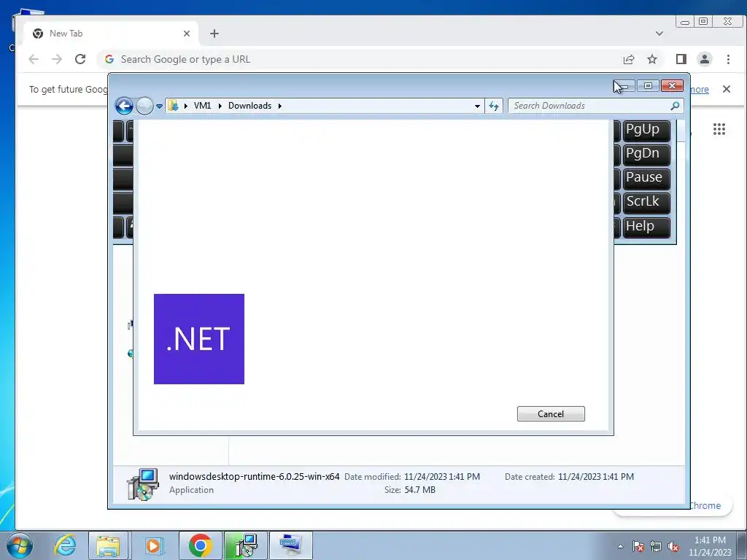Open a new tab in Chrome
747x560 pixels.
pos(214,34)
